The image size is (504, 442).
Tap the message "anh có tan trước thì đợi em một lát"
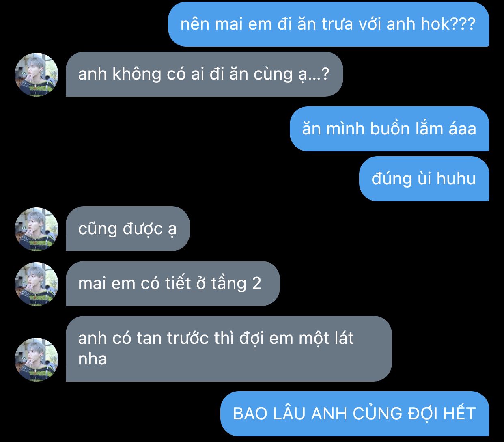click(228, 349)
